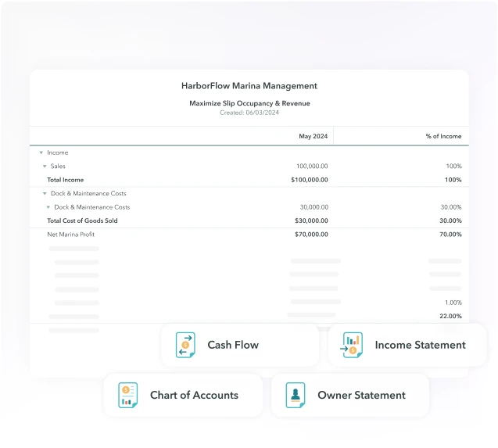Click the Owner Statement person icon

(296, 395)
